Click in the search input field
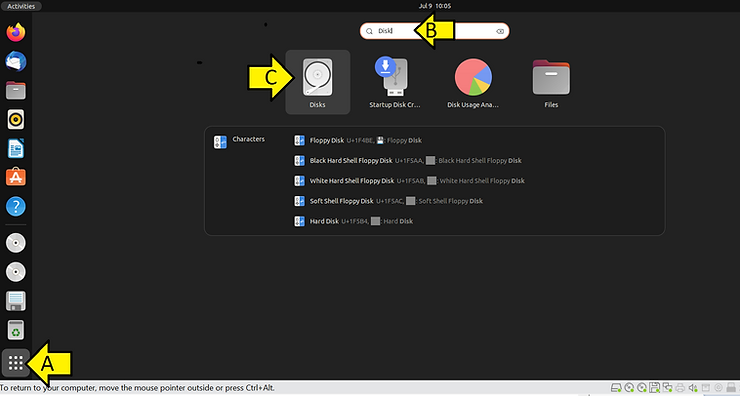Image resolution: width=740 pixels, height=396 pixels. click(x=434, y=31)
